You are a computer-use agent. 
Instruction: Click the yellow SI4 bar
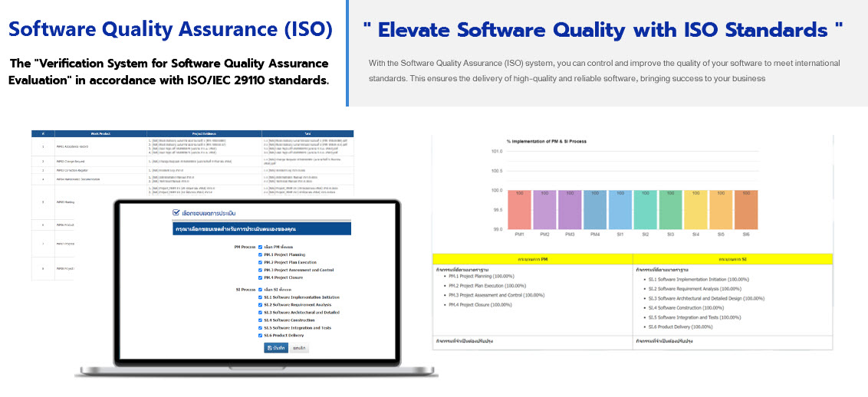[695, 209]
